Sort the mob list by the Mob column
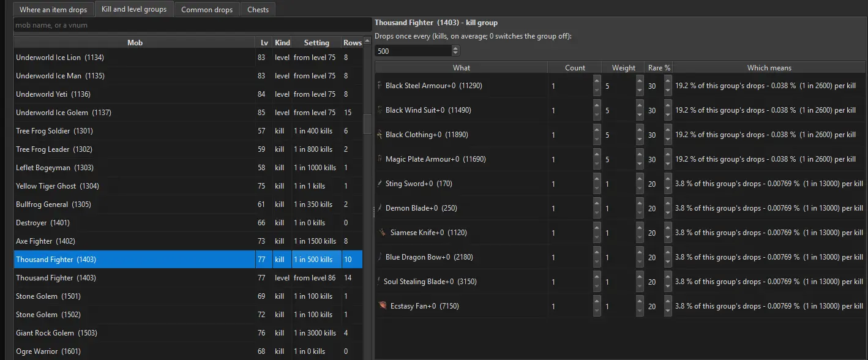 click(135, 43)
